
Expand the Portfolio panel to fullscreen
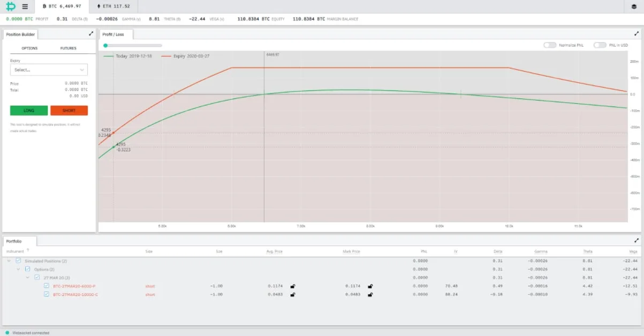click(x=637, y=241)
